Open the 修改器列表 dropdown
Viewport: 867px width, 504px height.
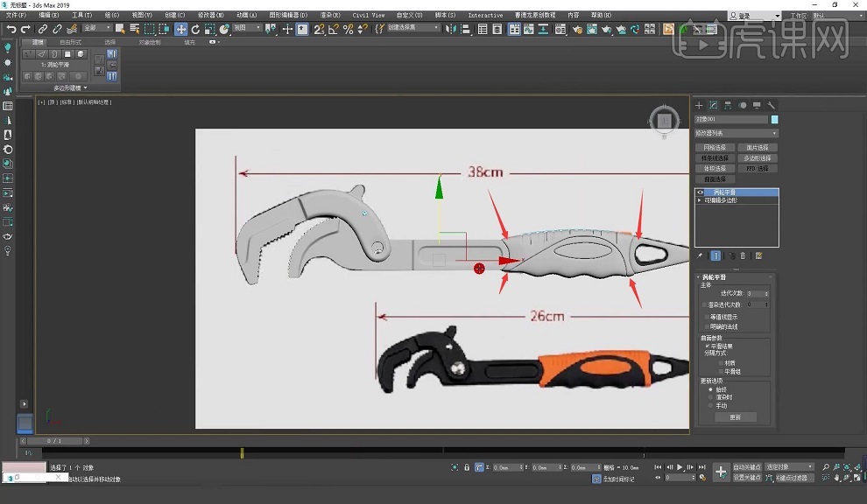(736, 133)
